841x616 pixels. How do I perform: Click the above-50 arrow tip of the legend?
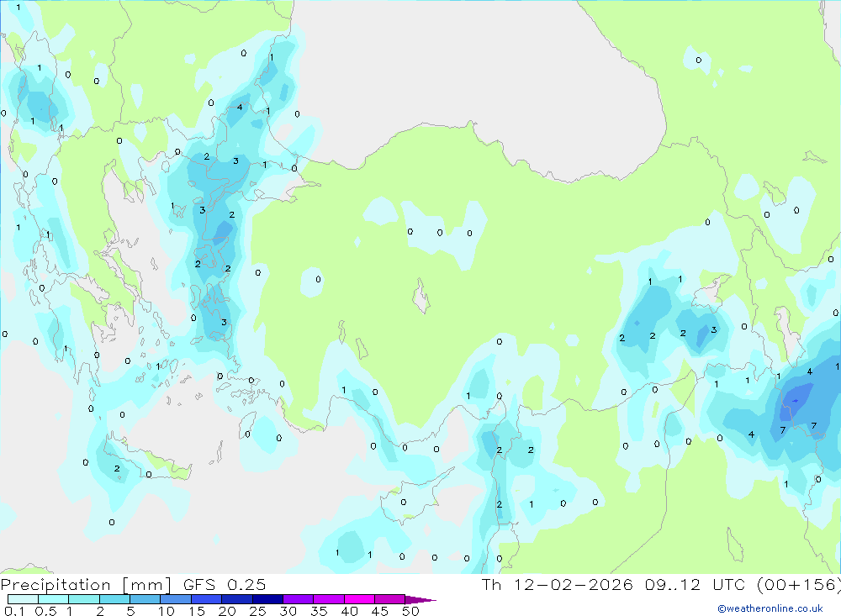[420, 599]
